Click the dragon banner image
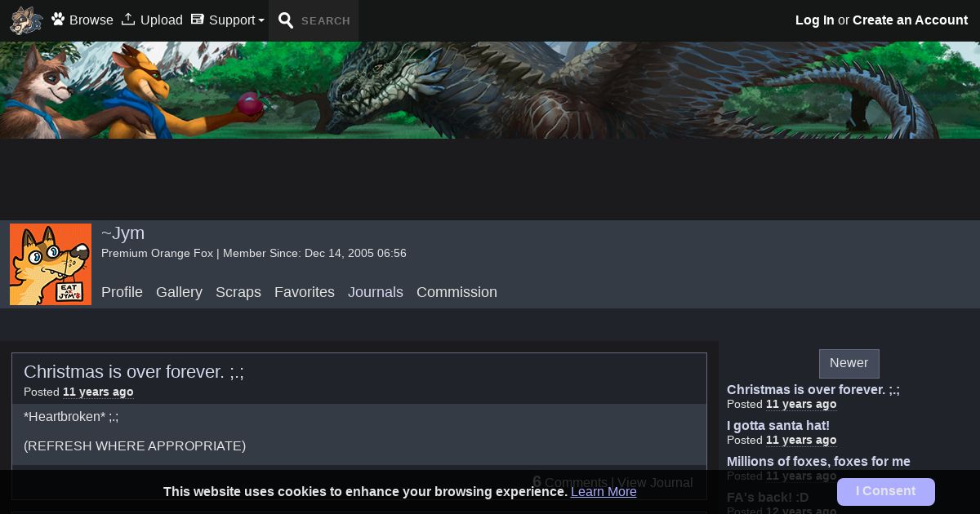The height and width of the screenshot is (514, 980). pos(490,90)
